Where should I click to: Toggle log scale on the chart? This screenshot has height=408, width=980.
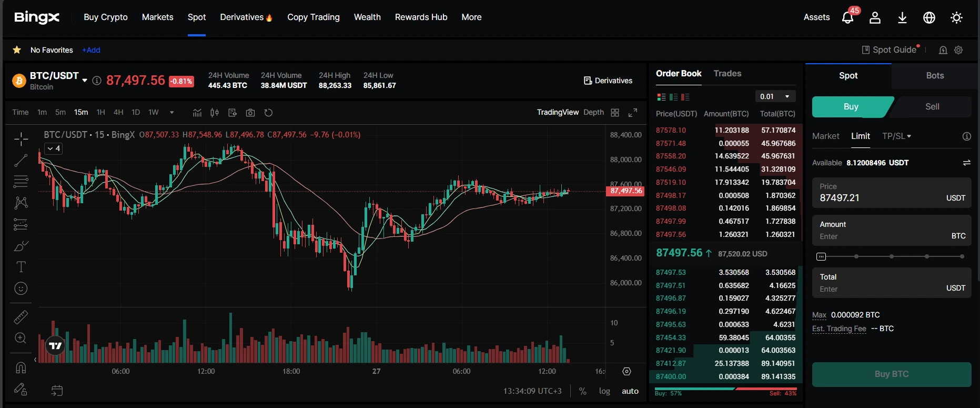click(604, 391)
